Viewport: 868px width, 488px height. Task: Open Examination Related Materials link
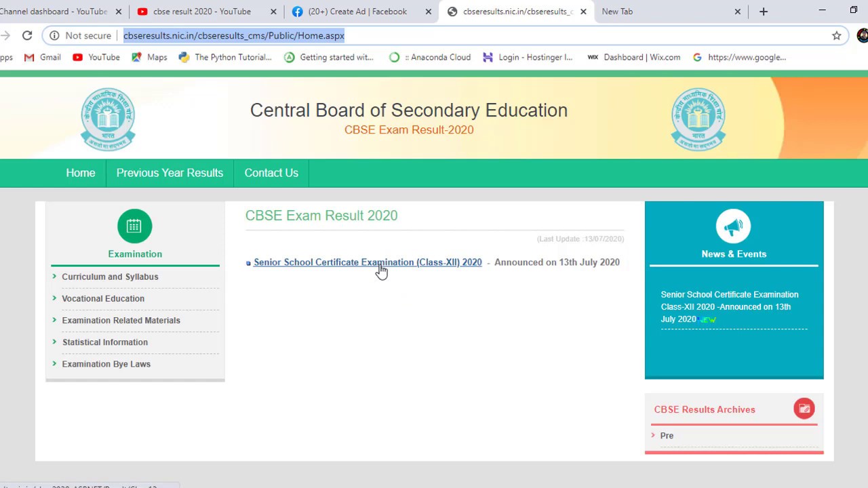point(121,320)
